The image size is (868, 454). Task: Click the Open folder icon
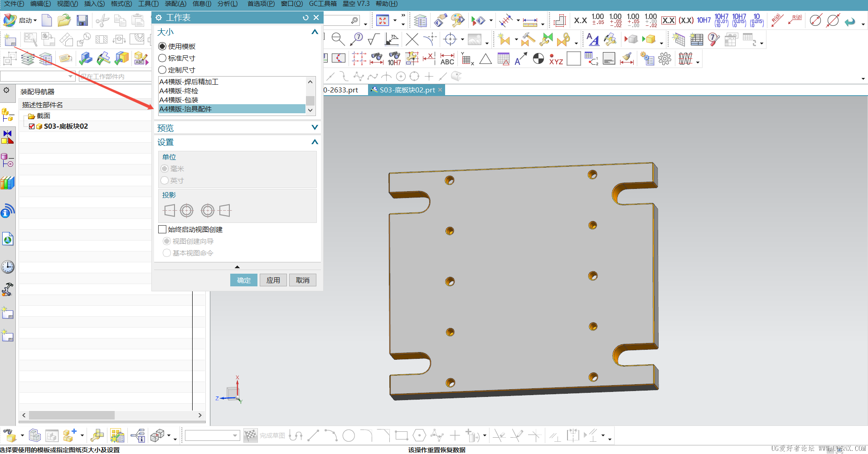(64, 20)
